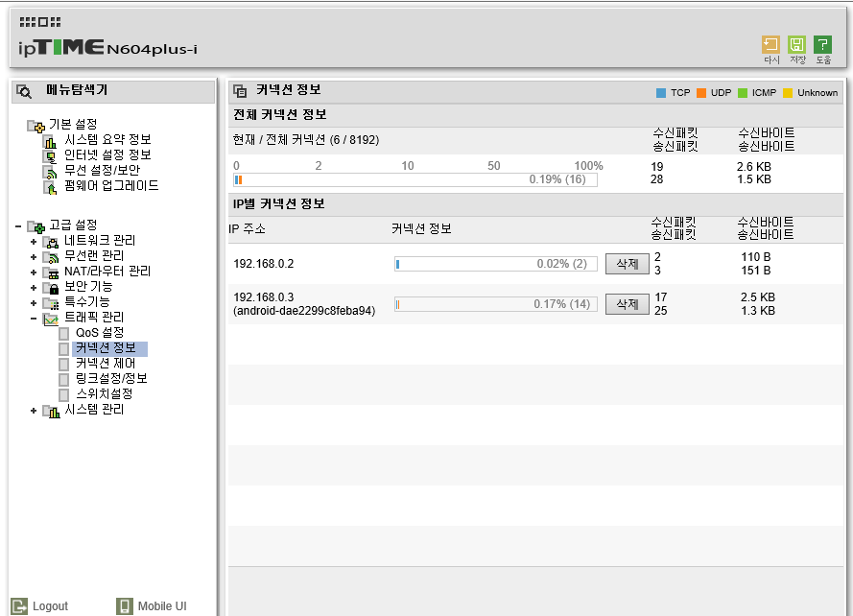Click the 192.168.0.3 connection usage bar
The width and height of the screenshot is (853, 616).
pos(496,304)
